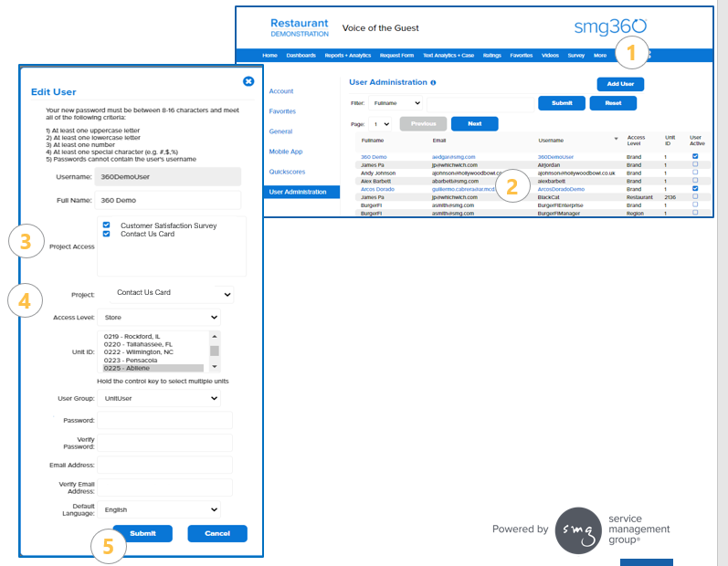Screen dimensions: 728x566
Task: Click the Add User button
Action: tap(620, 84)
